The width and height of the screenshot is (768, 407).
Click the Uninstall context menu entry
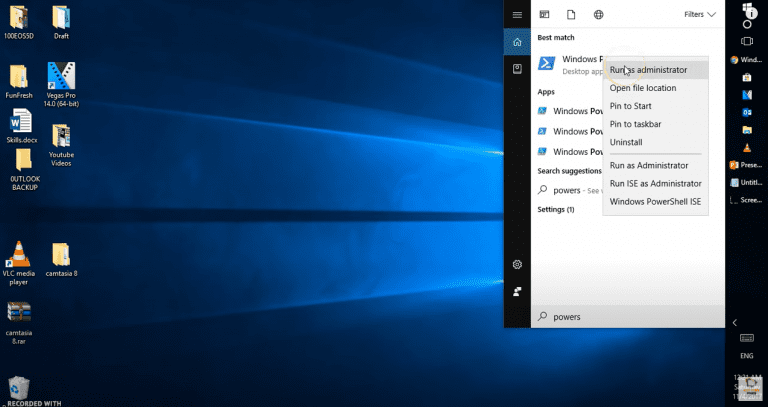pyautogui.click(x=626, y=142)
